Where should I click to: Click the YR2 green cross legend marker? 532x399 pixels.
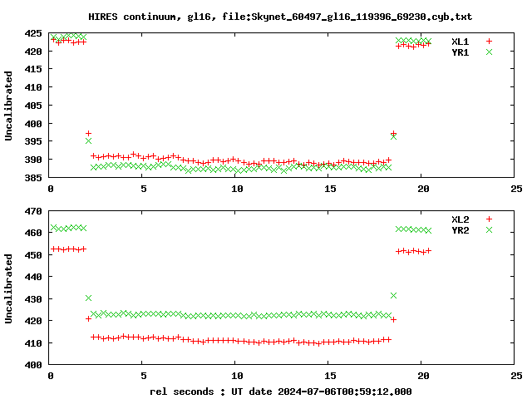pyautogui.click(x=489, y=230)
